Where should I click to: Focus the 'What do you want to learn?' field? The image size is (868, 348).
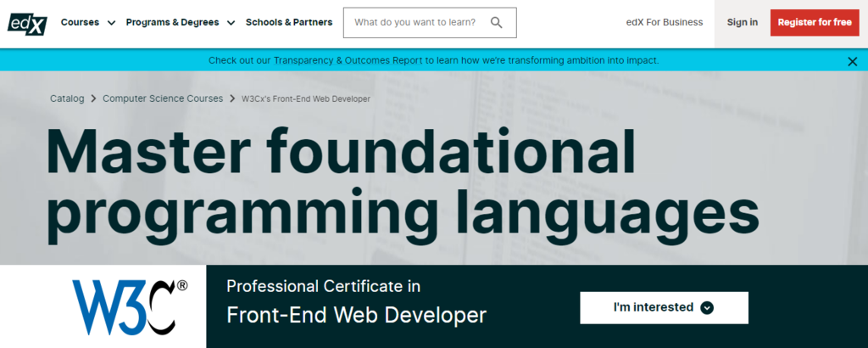coord(430,23)
